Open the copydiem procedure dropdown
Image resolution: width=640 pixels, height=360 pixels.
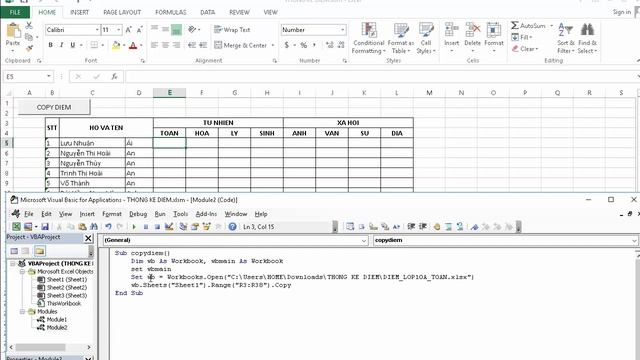[634, 240]
